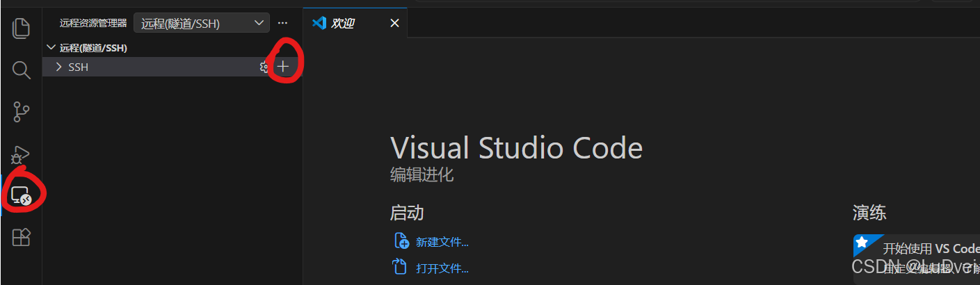980x285 pixels.
Task: Add a new SSH remote with plus icon
Action: point(282,67)
